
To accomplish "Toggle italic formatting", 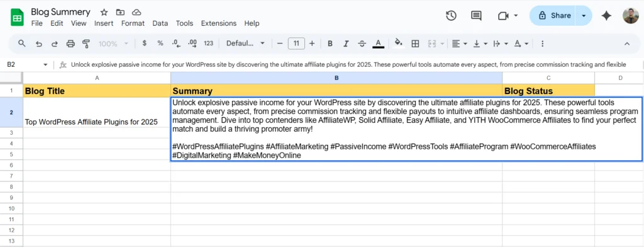I will (x=346, y=43).
